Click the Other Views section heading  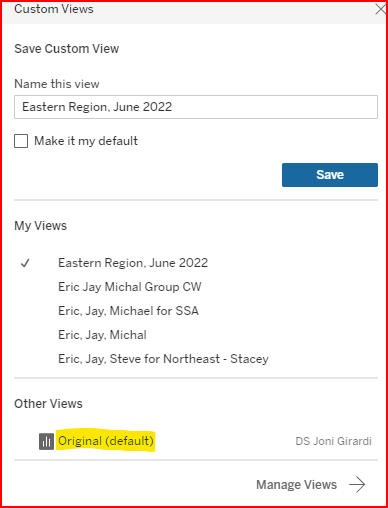(x=48, y=404)
